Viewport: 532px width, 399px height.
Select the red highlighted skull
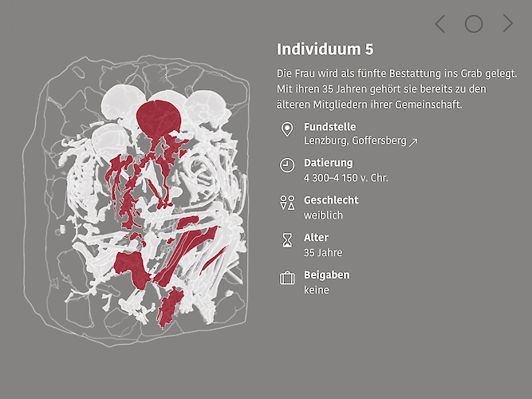(x=160, y=118)
